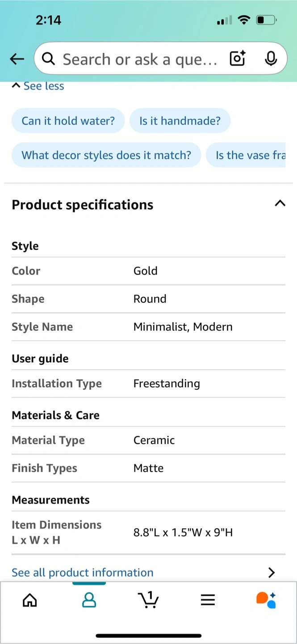The image size is (297, 644).
Task: Tap the back arrow icon
Action: point(17,59)
